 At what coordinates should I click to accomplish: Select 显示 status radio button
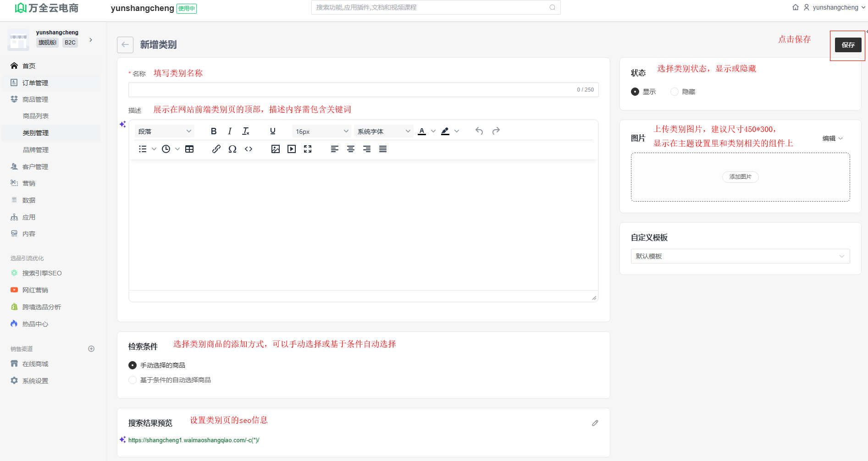[635, 92]
